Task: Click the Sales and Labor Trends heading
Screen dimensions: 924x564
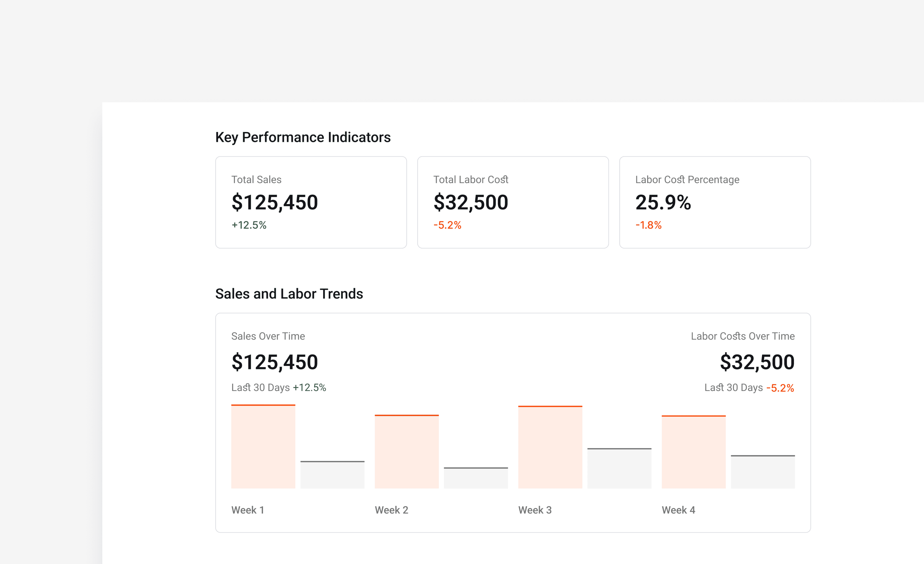Action: [289, 294]
